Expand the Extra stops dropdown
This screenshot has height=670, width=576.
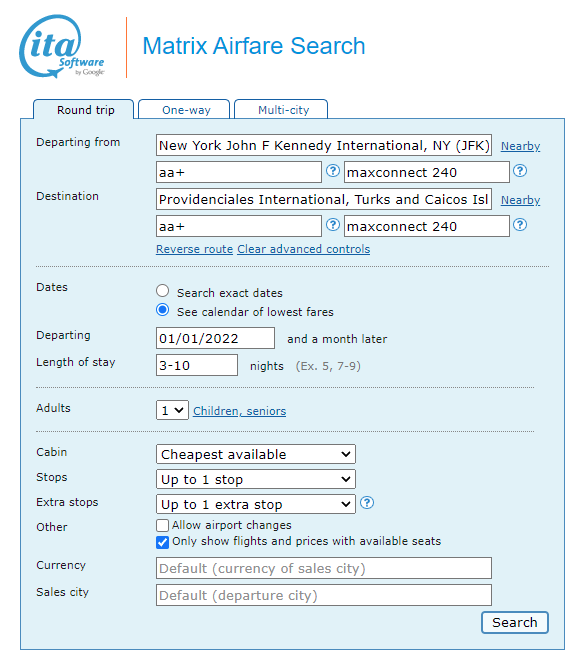[256, 504]
